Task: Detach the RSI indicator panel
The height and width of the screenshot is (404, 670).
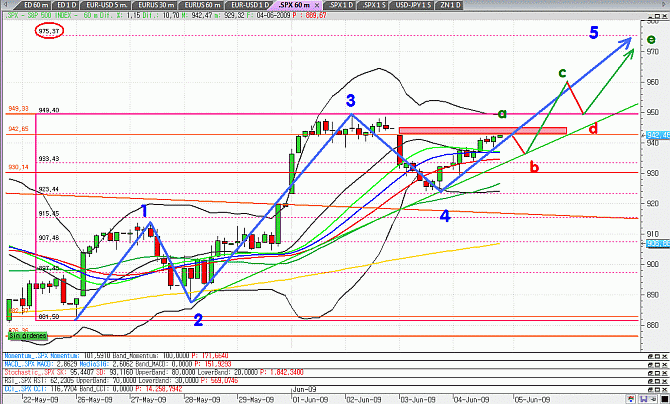Action: 650,381
